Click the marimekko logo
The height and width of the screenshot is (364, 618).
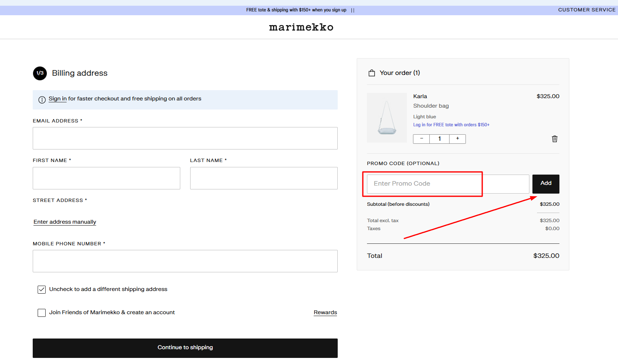301,27
